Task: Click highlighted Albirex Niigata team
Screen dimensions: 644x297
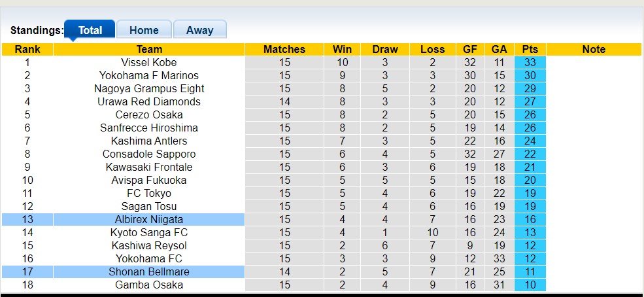Action: pyautogui.click(x=149, y=220)
